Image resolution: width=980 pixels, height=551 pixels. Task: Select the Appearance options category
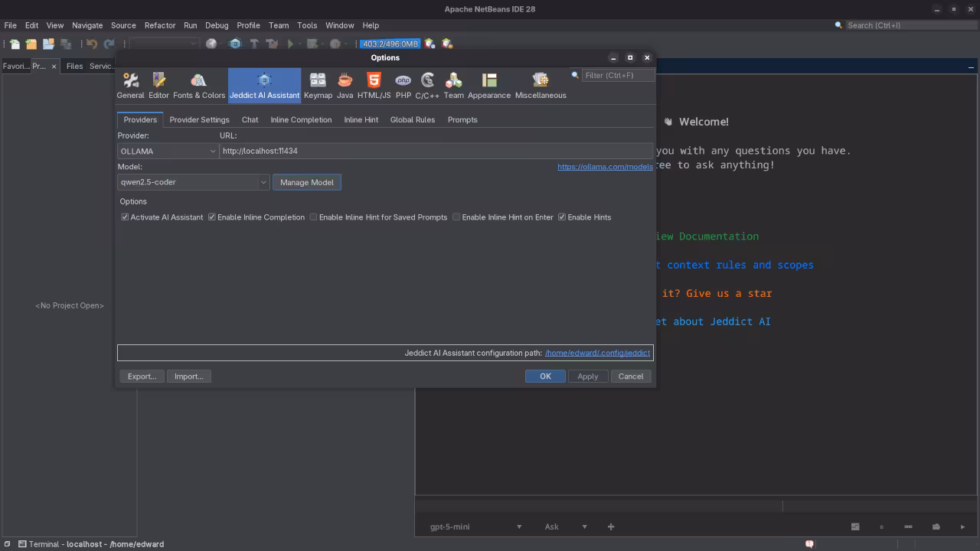tap(488, 84)
